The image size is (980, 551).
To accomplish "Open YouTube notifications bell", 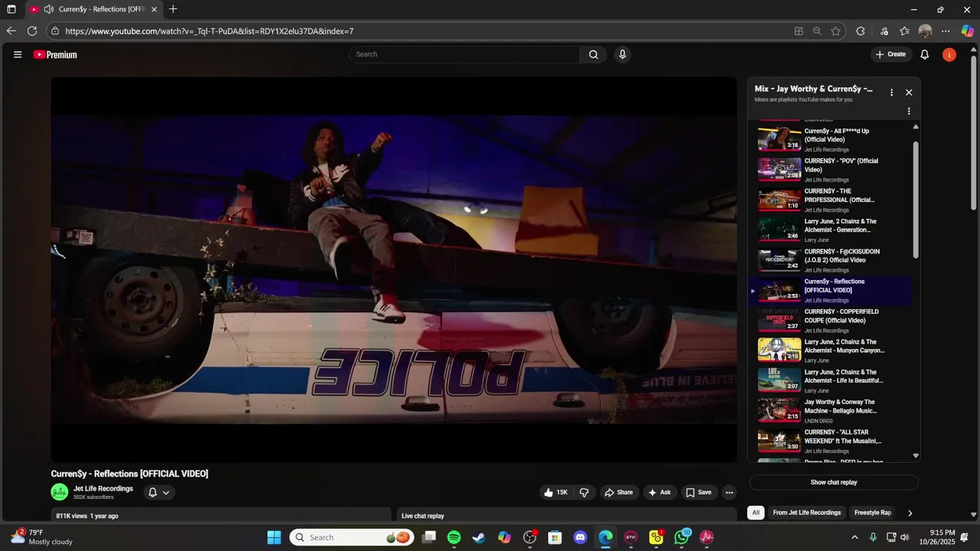I will click(925, 54).
